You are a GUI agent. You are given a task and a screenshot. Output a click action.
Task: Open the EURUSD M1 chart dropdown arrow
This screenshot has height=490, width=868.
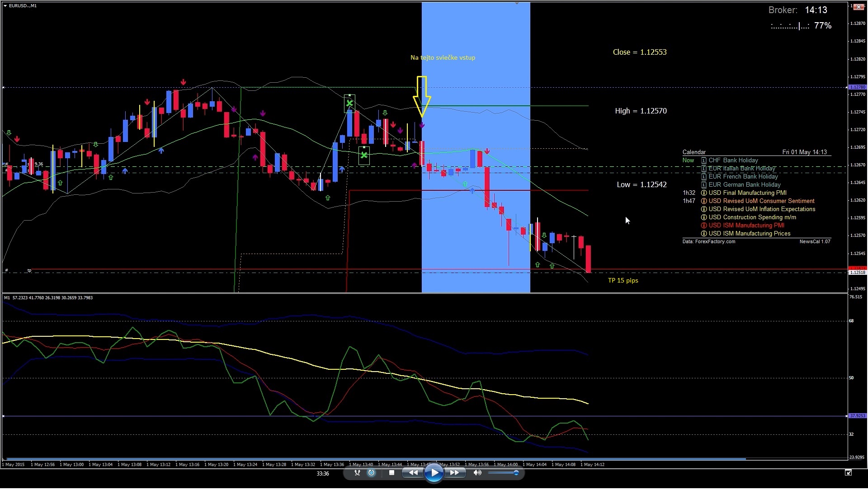click(x=5, y=6)
